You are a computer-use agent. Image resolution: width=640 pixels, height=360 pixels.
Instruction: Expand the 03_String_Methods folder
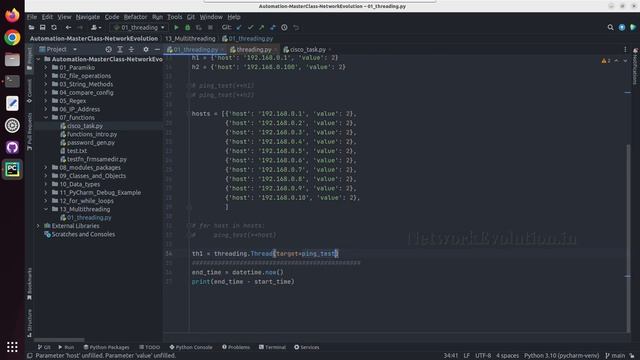pos(46,84)
